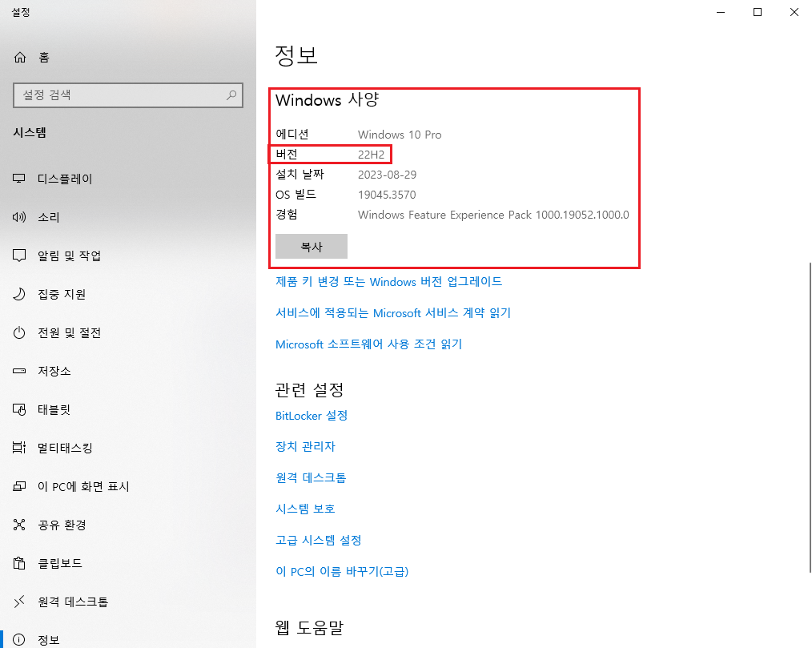Click the install date 2023-08-29

387,175
